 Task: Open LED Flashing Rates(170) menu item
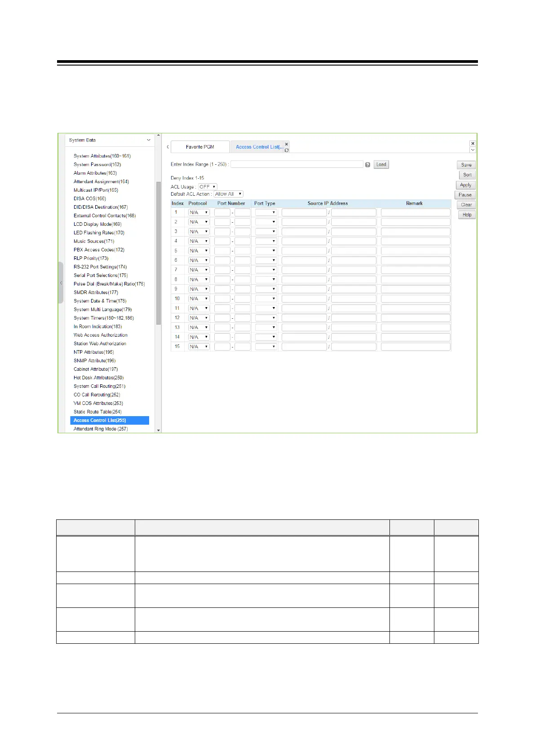99,233
